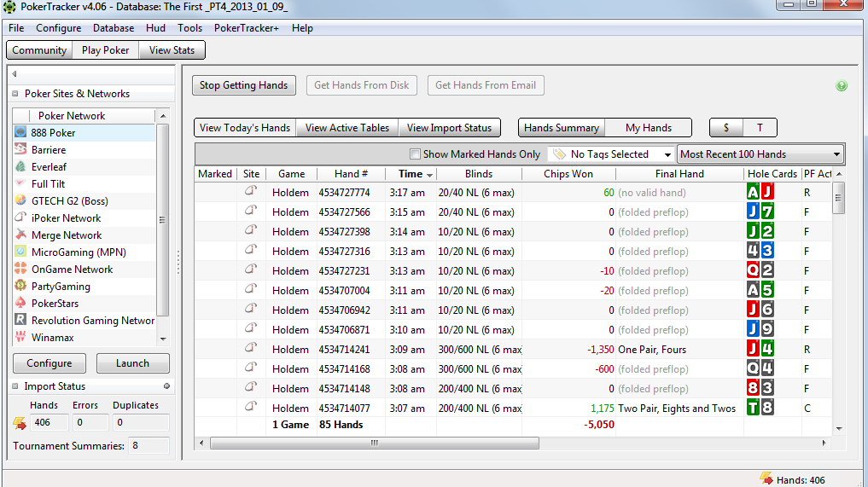Enable Show Marked Hands Only checkbox

tap(415, 154)
